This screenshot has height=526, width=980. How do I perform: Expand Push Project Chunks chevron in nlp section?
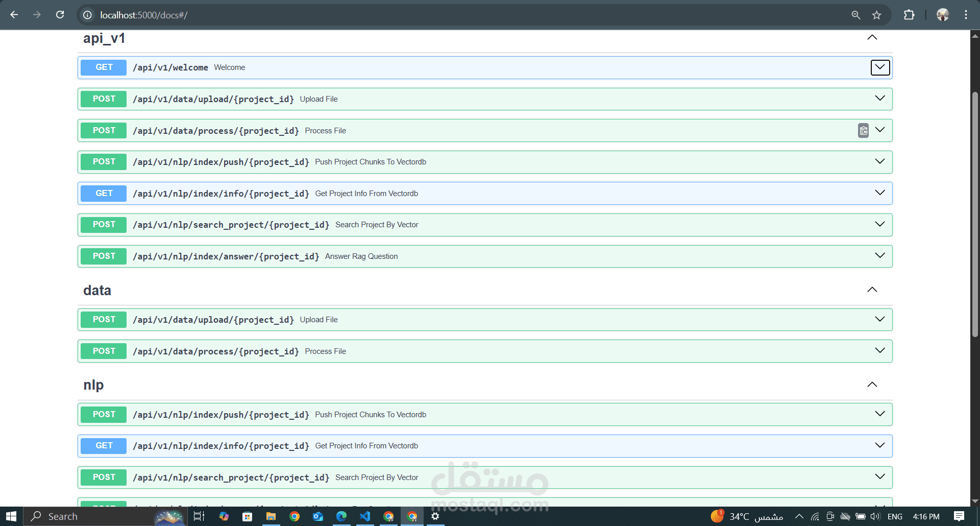pyautogui.click(x=880, y=414)
